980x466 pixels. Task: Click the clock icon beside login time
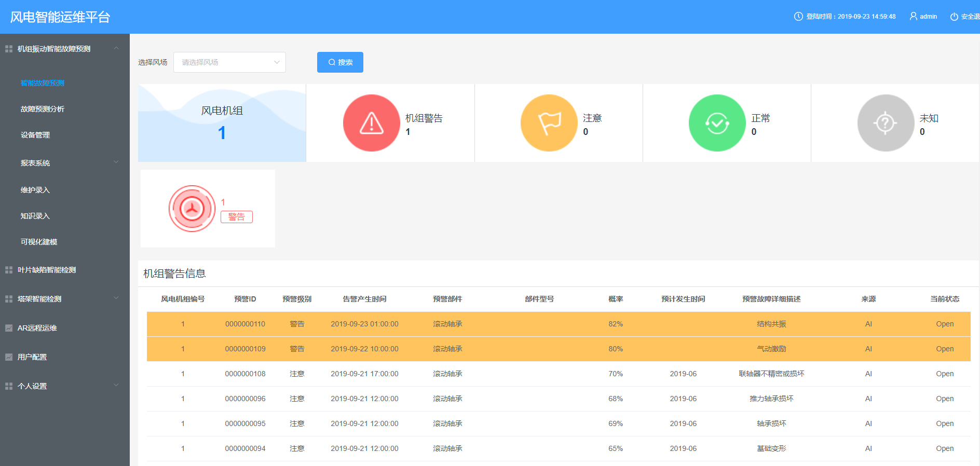tap(798, 17)
